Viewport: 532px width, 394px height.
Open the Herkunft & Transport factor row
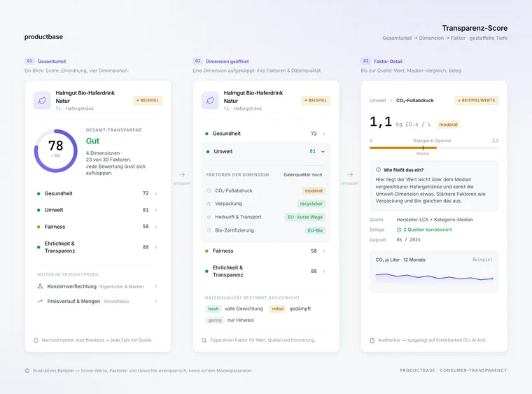pos(266,217)
